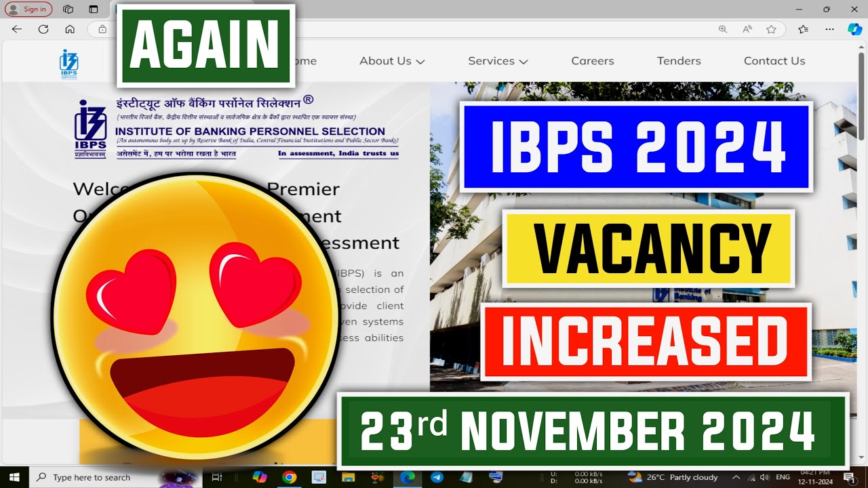This screenshot has width=868, height=488.
Task: Open Task View in taskbar
Action: click(x=217, y=477)
